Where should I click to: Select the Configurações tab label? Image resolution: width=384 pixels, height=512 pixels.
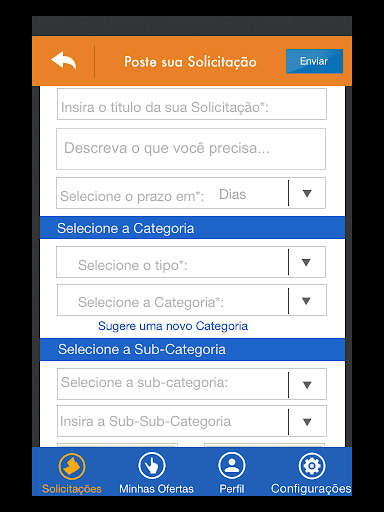click(311, 489)
